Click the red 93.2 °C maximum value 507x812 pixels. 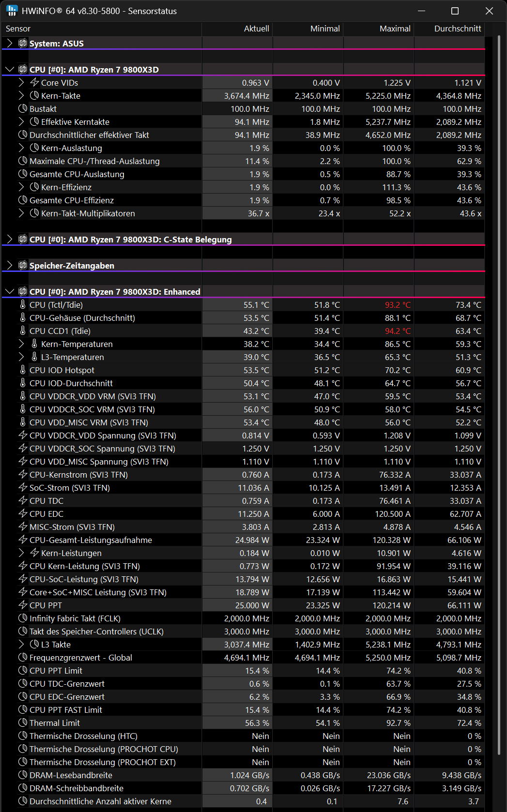click(x=398, y=305)
